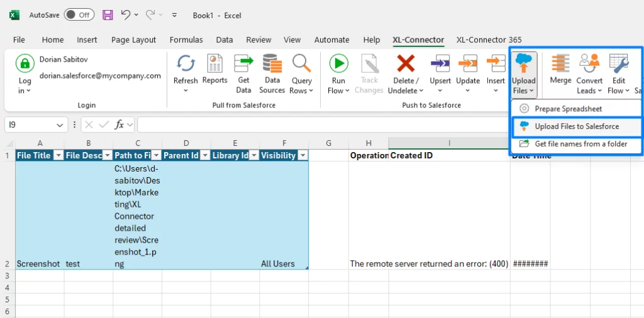Select row 3 header
Screen dimensions: 644x318
pos(7,275)
